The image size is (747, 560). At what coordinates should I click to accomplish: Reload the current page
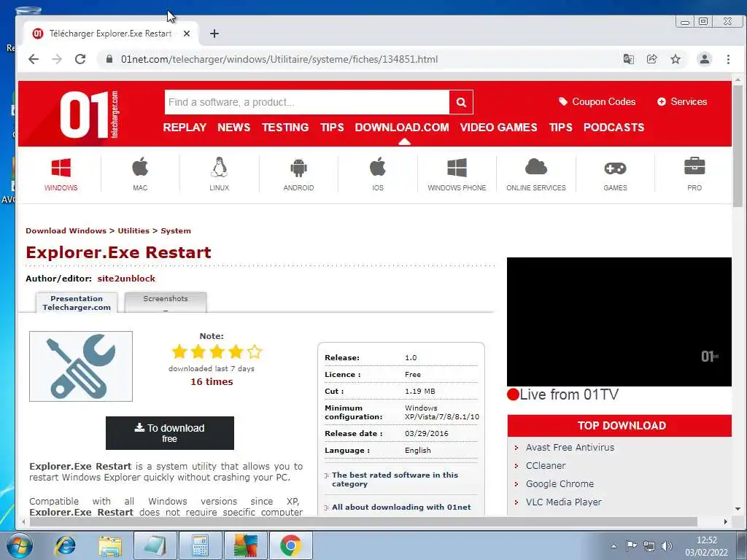click(x=80, y=59)
